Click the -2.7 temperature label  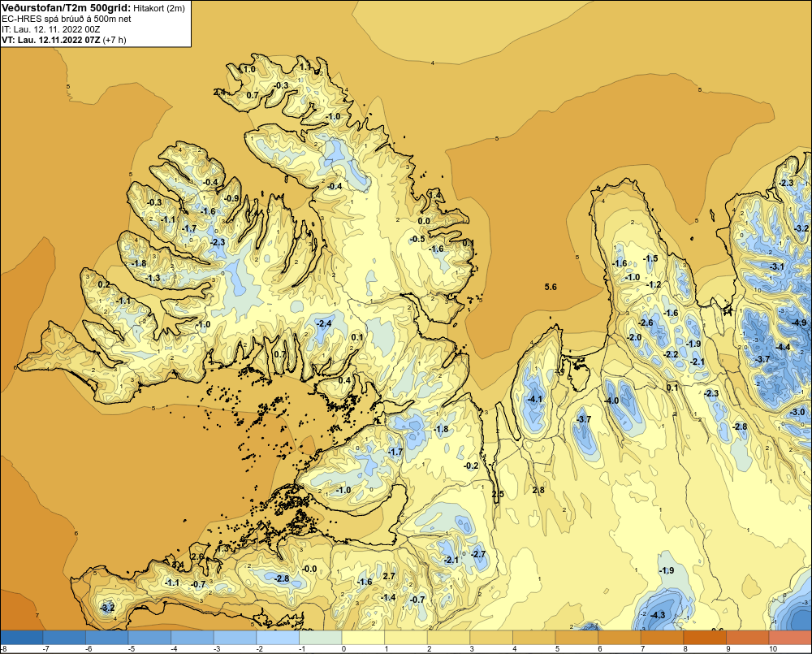click(x=478, y=554)
